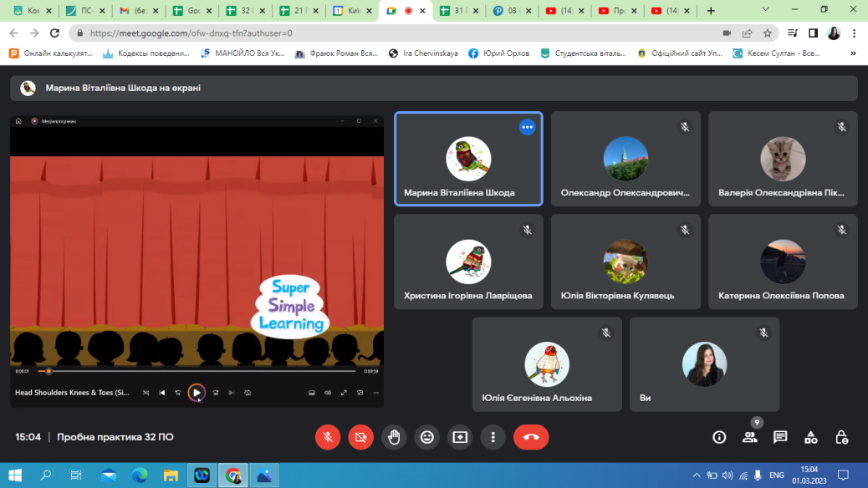Screen dimensions: 868x488
Task: Open Microsoft Edge from the taskbar
Action: click(x=139, y=475)
